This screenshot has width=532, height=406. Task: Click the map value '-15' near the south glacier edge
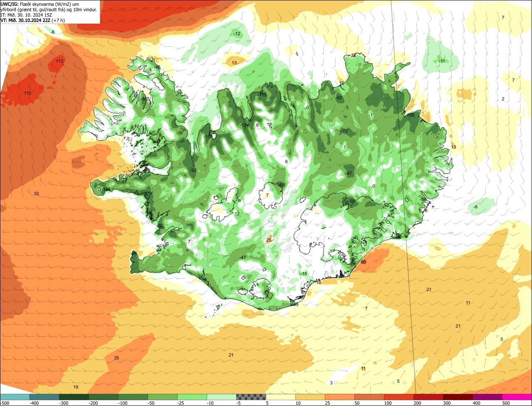(x=304, y=274)
